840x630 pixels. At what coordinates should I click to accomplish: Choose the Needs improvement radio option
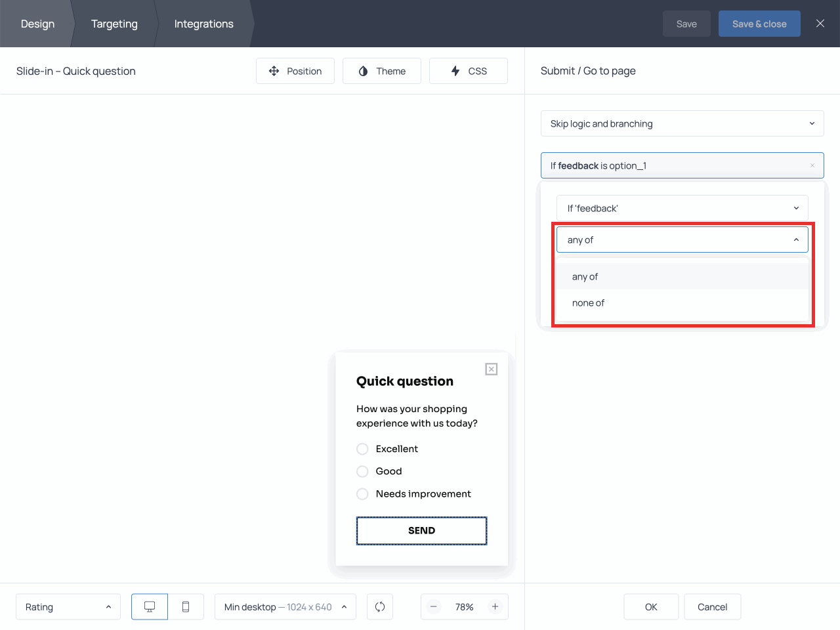point(362,494)
